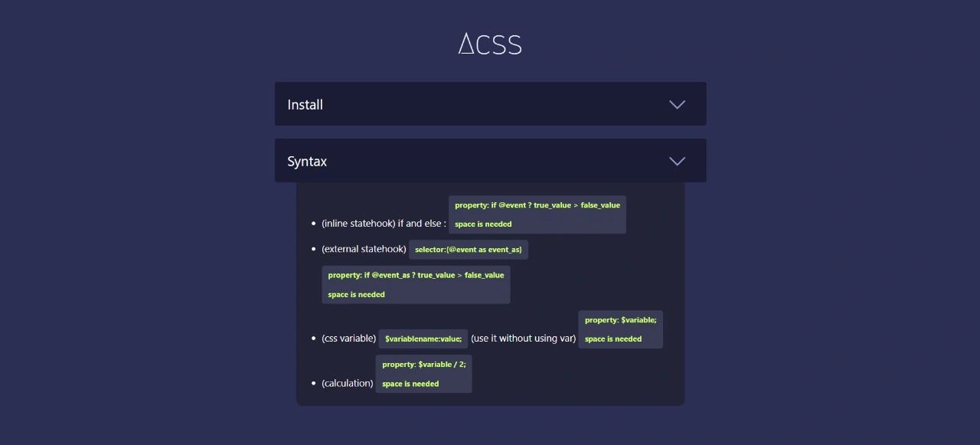Click the '(inline statehook) if and else' text
Image resolution: width=980 pixels, height=445 pixels.
(384, 224)
